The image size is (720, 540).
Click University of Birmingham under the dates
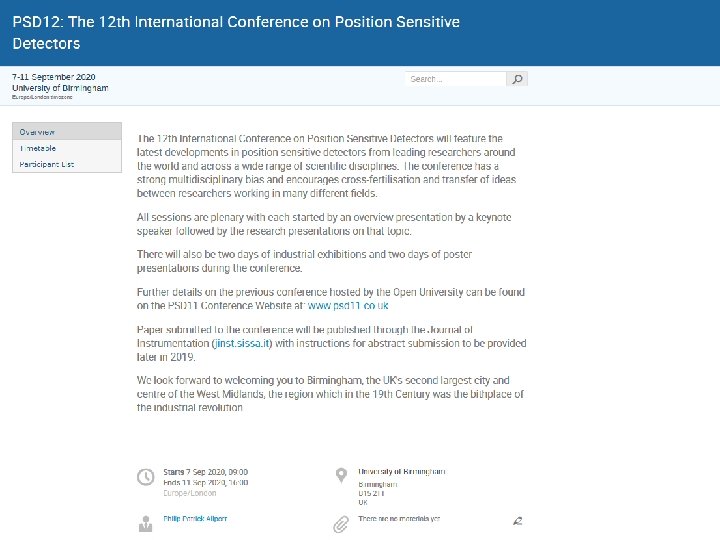coord(59,88)
